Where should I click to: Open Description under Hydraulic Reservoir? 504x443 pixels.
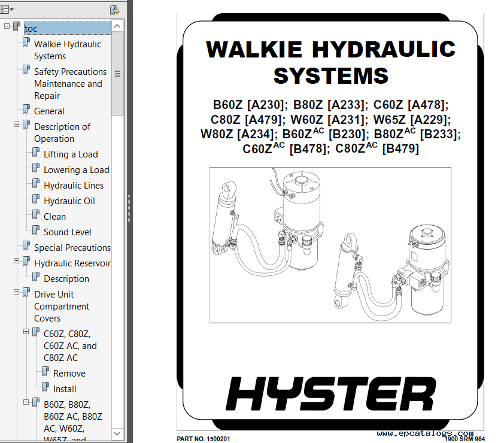[x=66, y=279]
